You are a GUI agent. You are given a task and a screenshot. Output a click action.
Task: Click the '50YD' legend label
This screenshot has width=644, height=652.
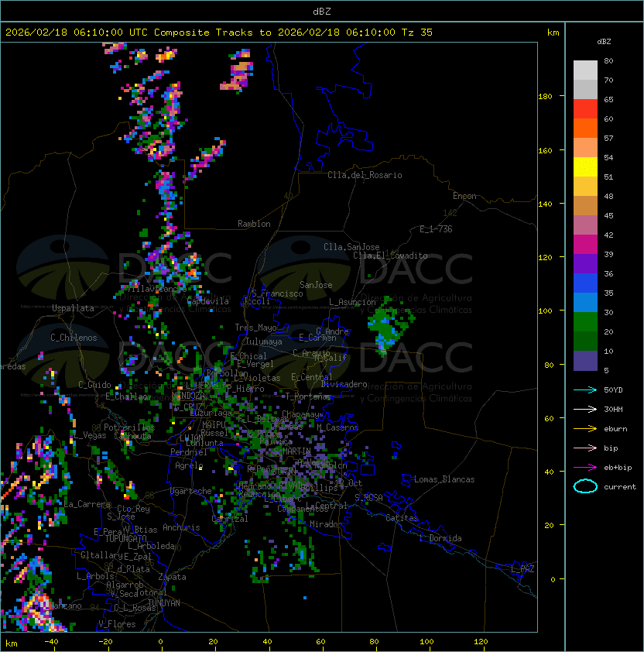[613, 390]
